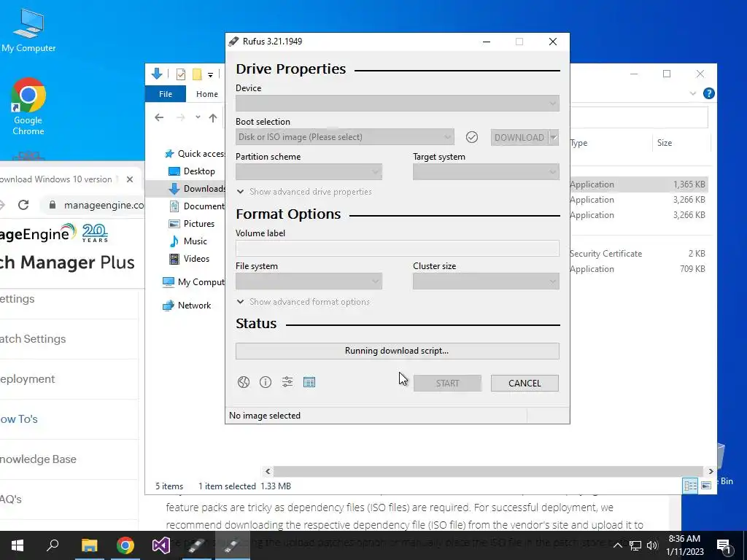Open the File tab in File Explorer
747x560 pixels.
(x=166, y=94)
